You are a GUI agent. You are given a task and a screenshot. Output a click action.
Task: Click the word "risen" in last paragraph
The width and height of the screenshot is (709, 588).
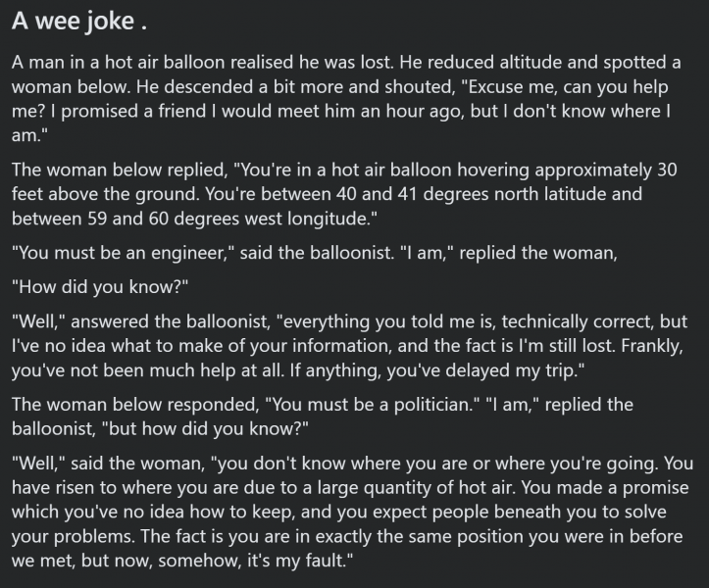(74, 488)
